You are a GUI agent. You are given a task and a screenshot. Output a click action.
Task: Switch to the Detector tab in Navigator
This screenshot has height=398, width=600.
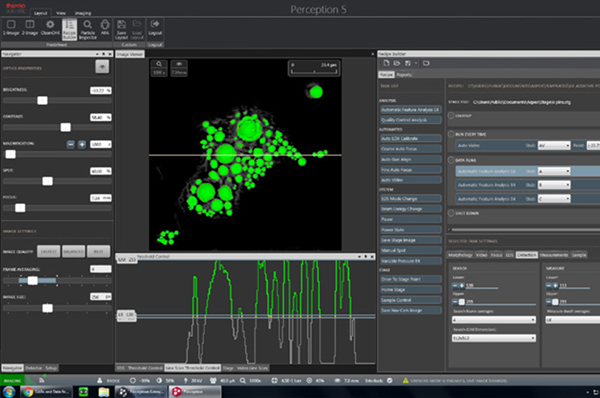point(34,368)
